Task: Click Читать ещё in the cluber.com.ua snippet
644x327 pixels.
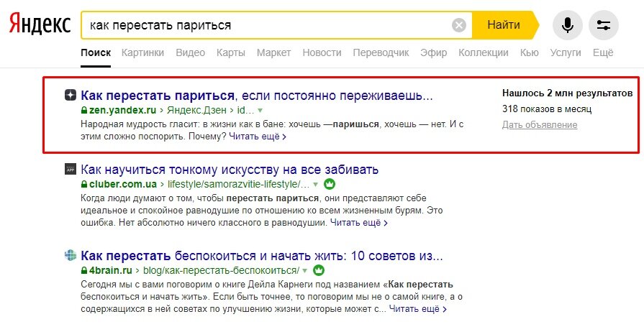Action: (359, 223)
